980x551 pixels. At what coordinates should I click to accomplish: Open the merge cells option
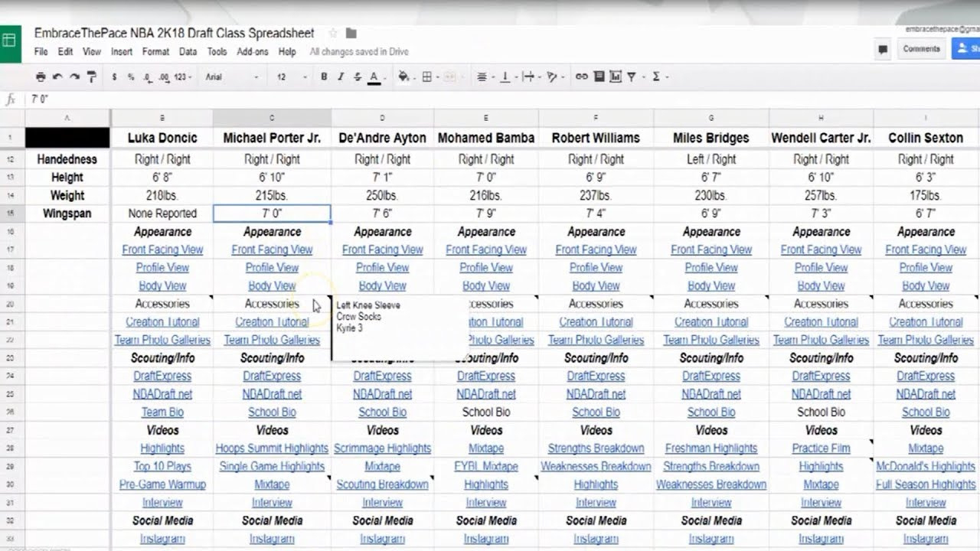coord(449,77)
